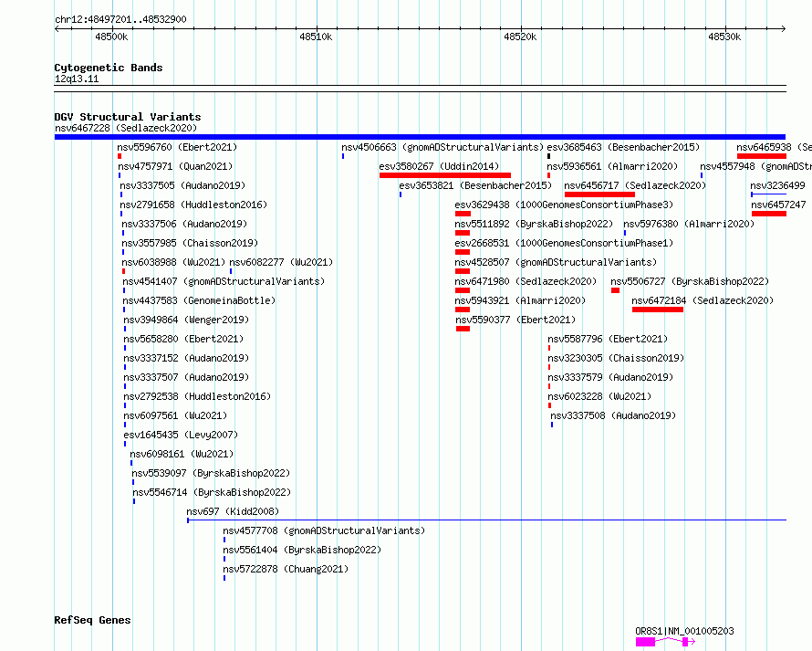Open nsv6098161 (Wu2021) variant
This screenshot has width=812, height=651.
tap(182, 454)
